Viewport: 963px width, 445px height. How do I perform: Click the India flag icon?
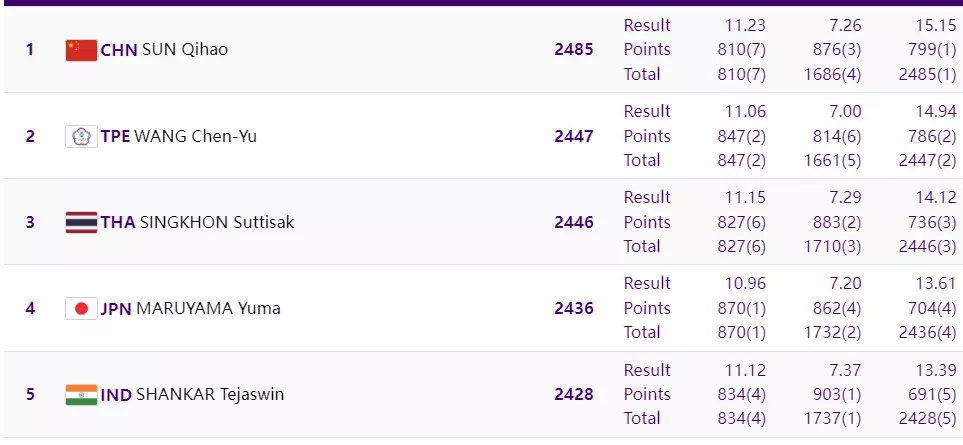pyautogui.click(x=81, y=394)
